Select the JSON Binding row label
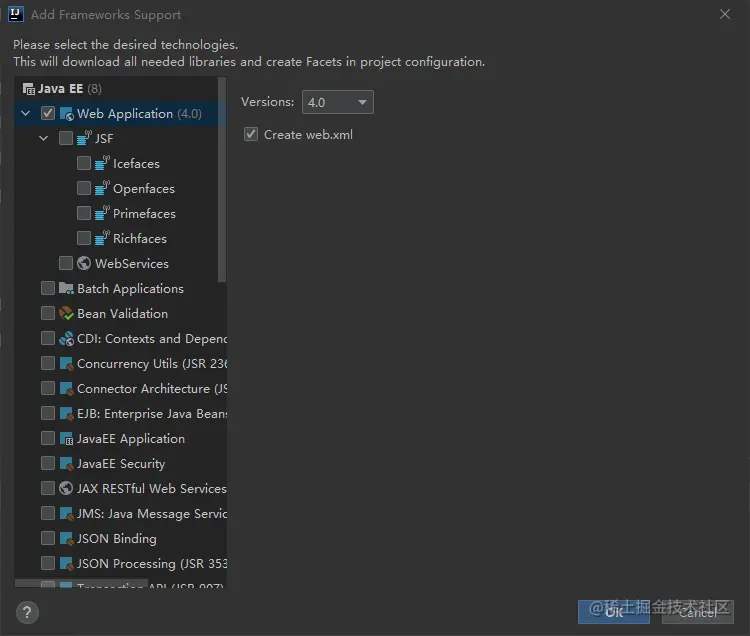750x636 pixels. click(x=117, y=539)
